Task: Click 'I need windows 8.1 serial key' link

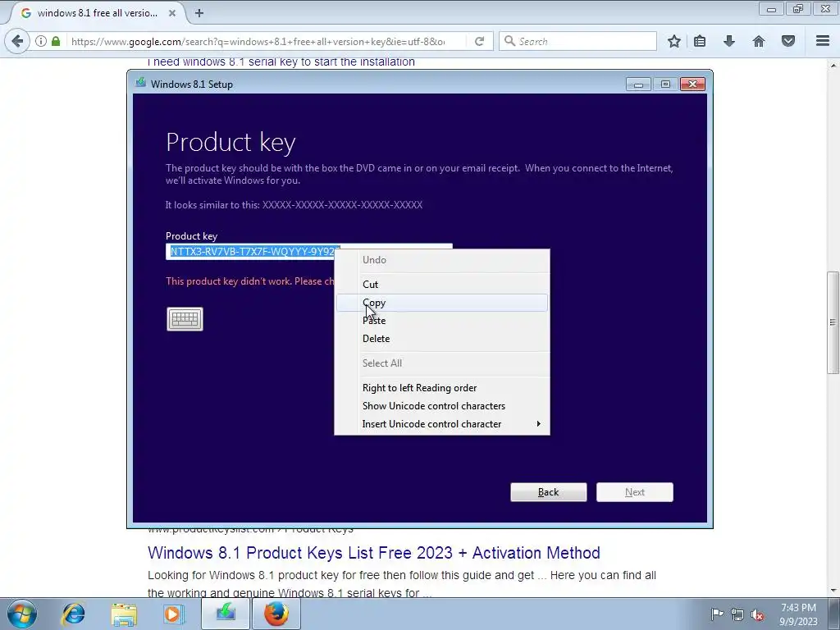Action: 281,62
